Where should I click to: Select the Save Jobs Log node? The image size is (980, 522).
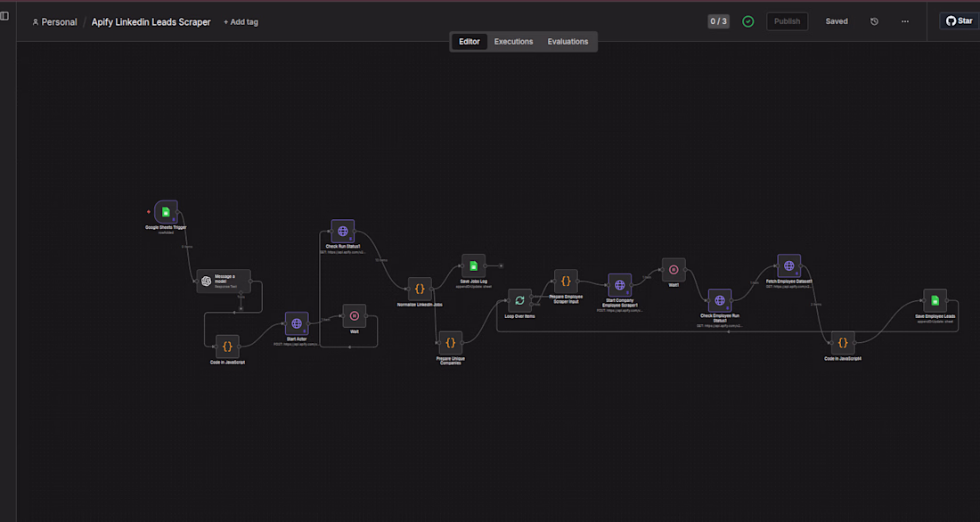coord(474,265)
